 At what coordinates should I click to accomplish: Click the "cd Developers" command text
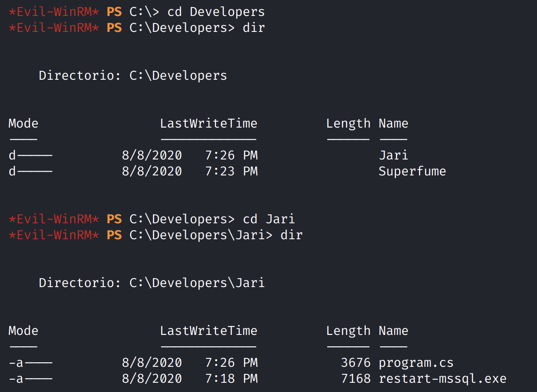click(216, 12)
